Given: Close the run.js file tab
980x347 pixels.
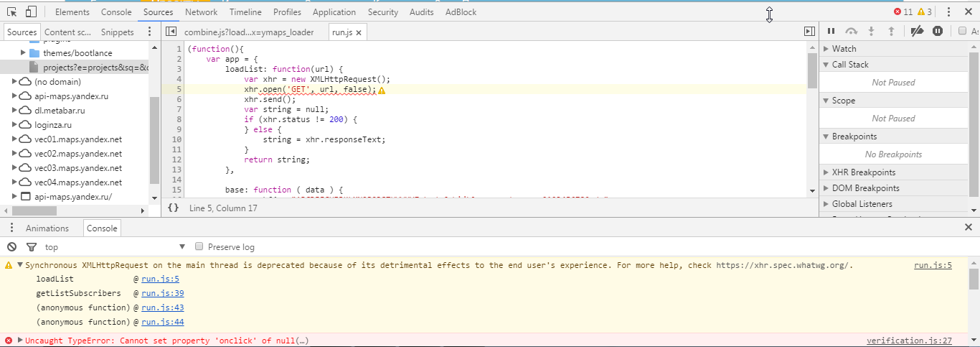Looking at the screenshot, I should (359, 32).
